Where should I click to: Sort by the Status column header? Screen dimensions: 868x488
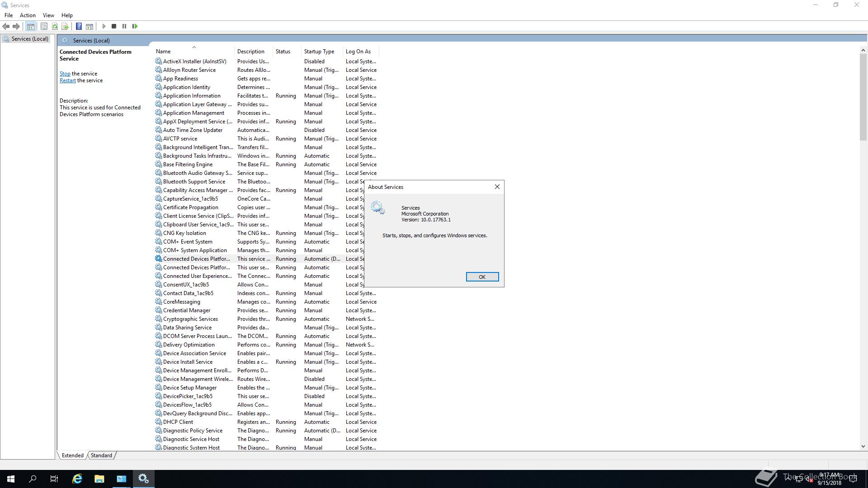(x=287, y=52)
